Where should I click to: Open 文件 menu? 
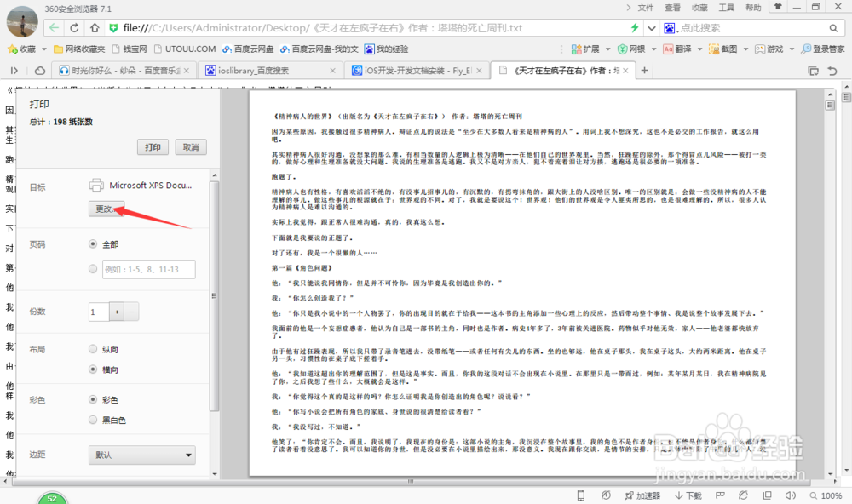point(646,8)
